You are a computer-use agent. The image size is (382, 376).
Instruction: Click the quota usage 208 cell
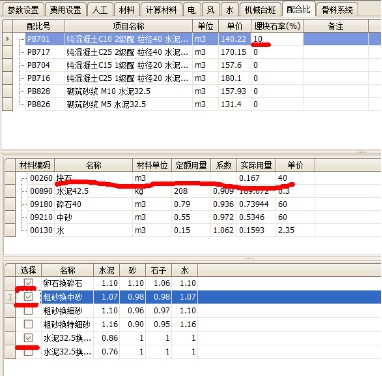coord(191,191)
